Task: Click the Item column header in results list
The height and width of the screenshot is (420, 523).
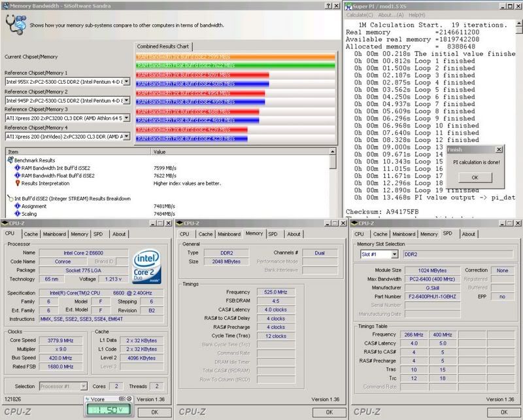Action: click(x=78, y=152)
